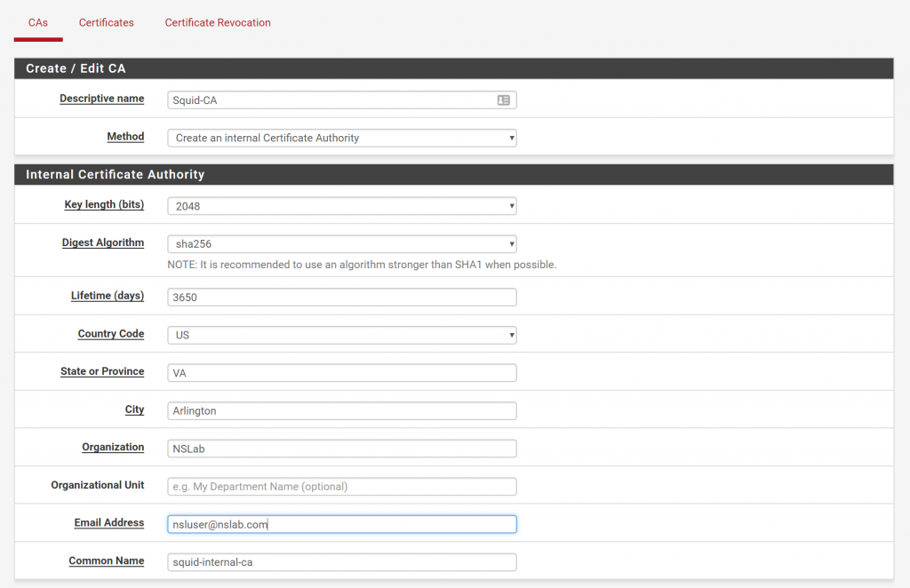This screenshot has width=910, height=588.
Task: Click the Email Address label
Action: pyautogui.click(x=109, y=522)
